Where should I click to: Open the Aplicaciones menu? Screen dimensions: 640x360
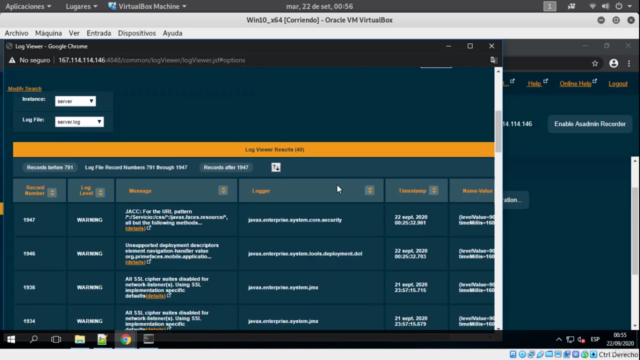28,6
